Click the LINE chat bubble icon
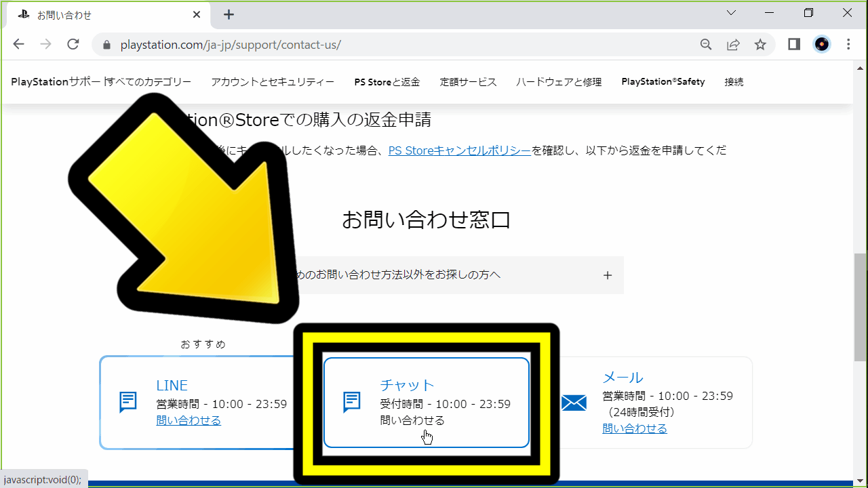 coord(127,402)
